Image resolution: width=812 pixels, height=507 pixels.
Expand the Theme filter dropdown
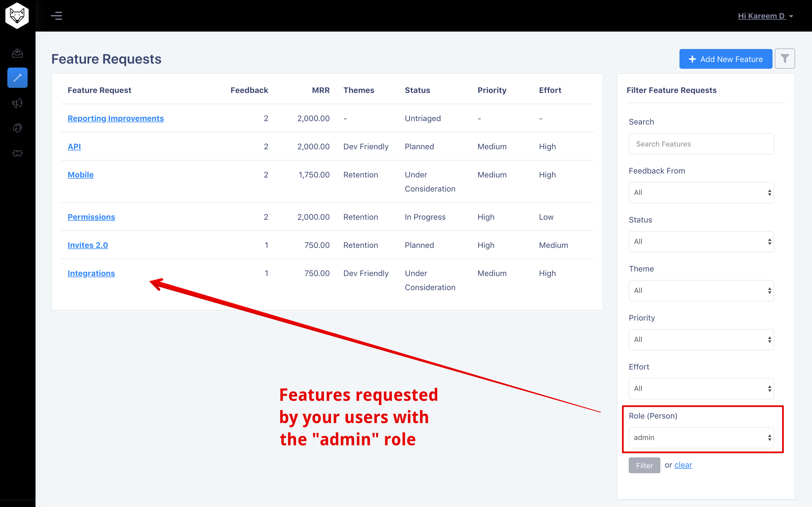pos(701,290)
